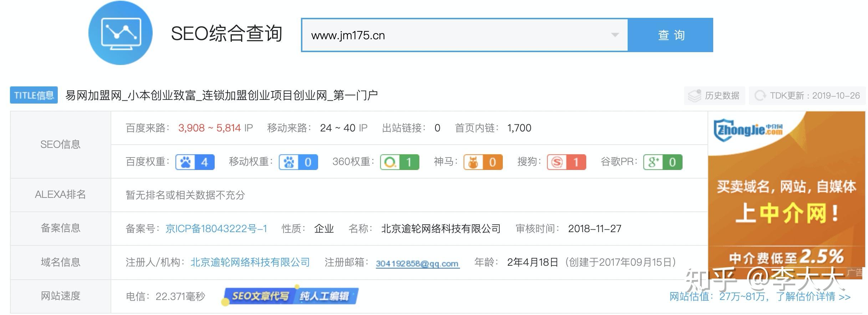Click the SEO综合查询 heading text

pos(227,34)
